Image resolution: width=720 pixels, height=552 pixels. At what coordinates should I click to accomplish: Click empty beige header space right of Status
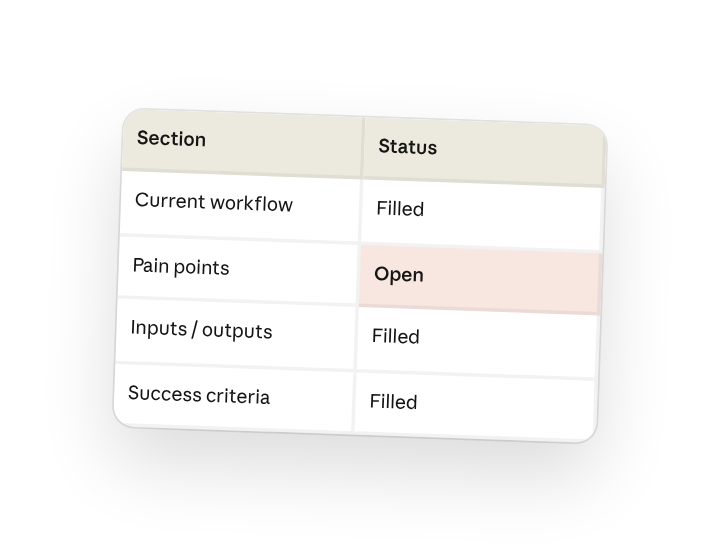tap(519, 154)
